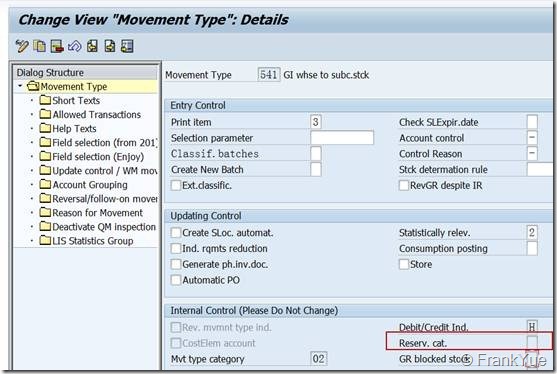Click the CostElem account checkbox
The width and height of the screenshot is (557, 374).
tap(176, 343)
